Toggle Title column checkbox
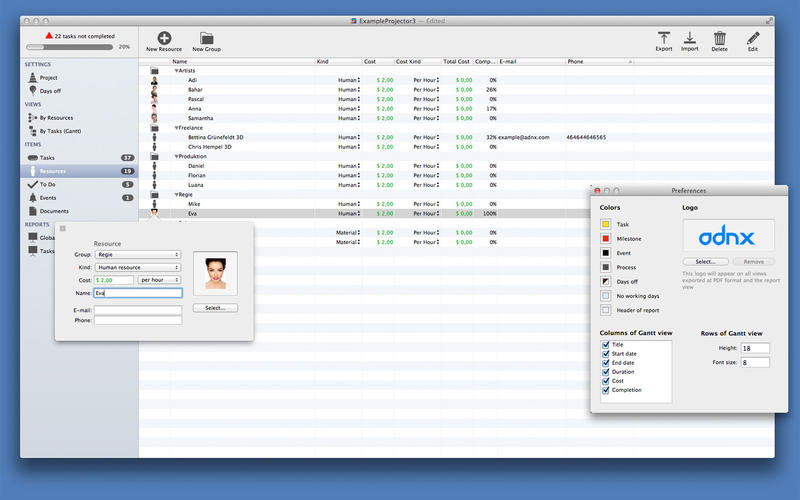The width and height of the screenshot is (800, 500). pyautogui.click(x=606, y=345)
